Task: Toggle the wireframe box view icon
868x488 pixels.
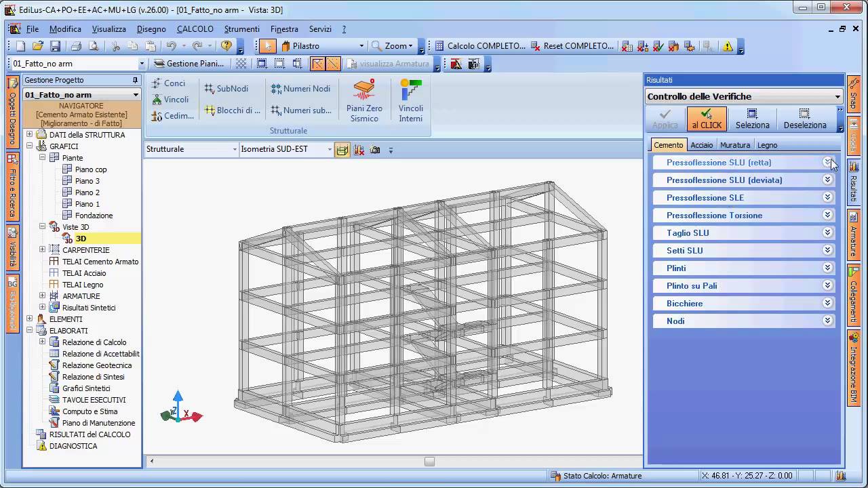Action: click(x=342, y=150)
